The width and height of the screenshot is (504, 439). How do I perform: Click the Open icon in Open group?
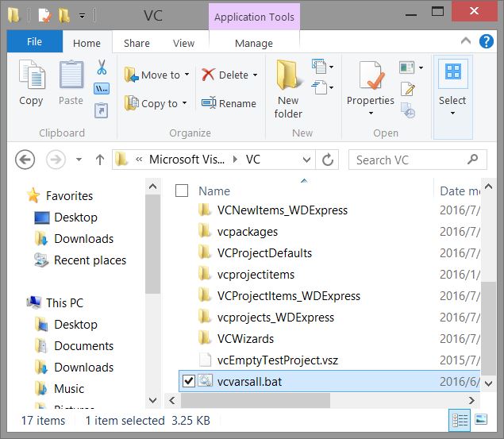click(x=406, y=67)
